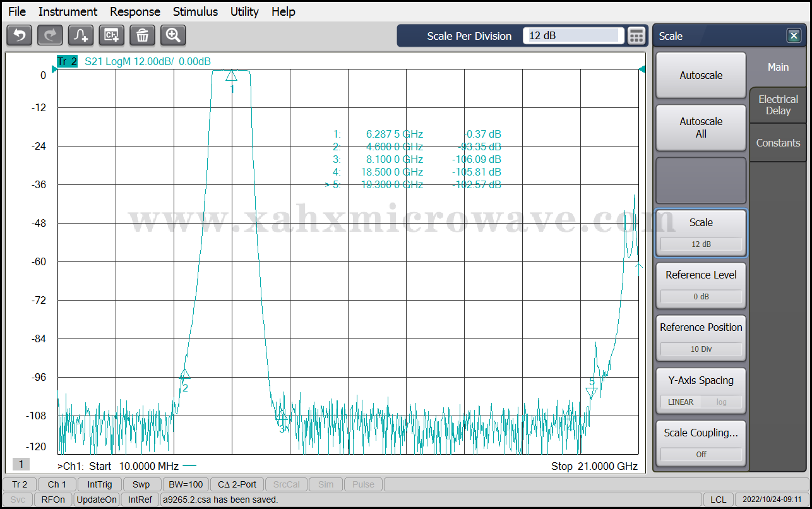Click the Swp status bar button
This screenshot has height=509, width=812.
point(141,484)
